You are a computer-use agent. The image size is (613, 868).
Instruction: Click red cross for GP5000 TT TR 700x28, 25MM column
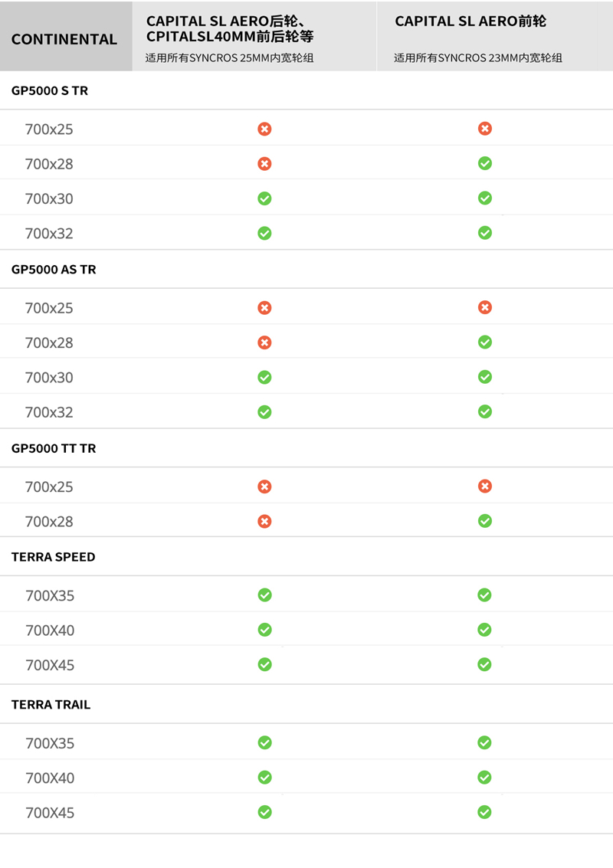[x=264, y=521]
